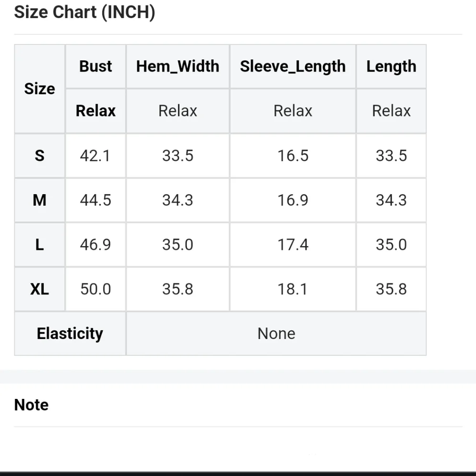Click the Elasticity row label

tap(70, 333)
